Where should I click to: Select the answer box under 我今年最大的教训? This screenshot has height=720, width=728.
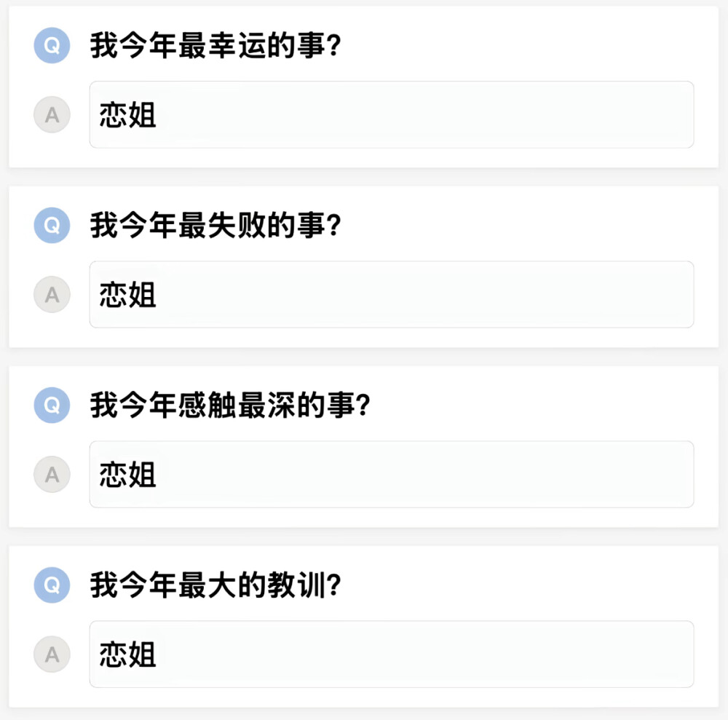392,654
